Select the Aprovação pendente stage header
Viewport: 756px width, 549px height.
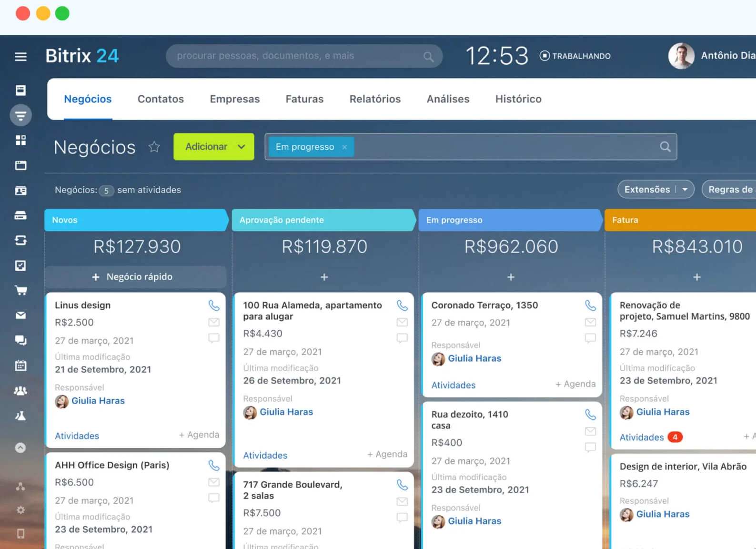point(323,220)
